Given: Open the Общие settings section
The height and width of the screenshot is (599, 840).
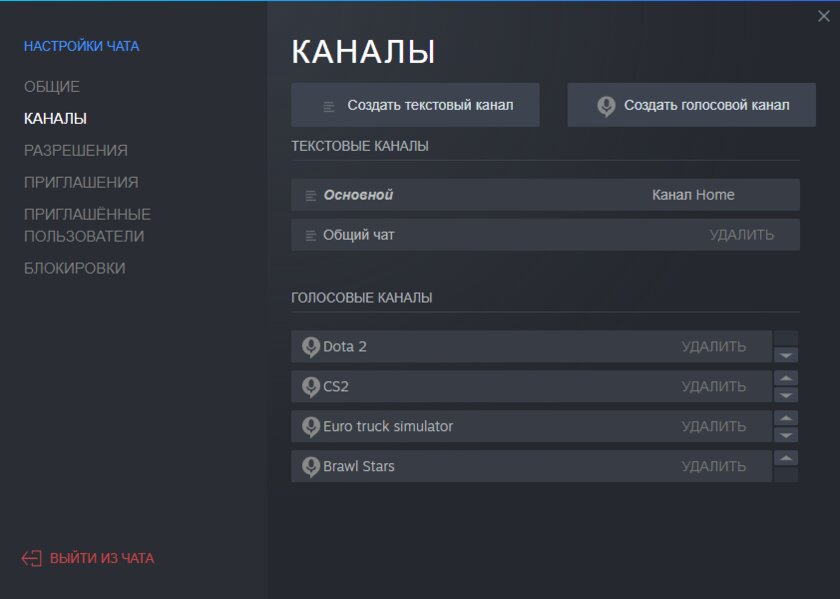Looking at the screenshot, I should [52, 87].
